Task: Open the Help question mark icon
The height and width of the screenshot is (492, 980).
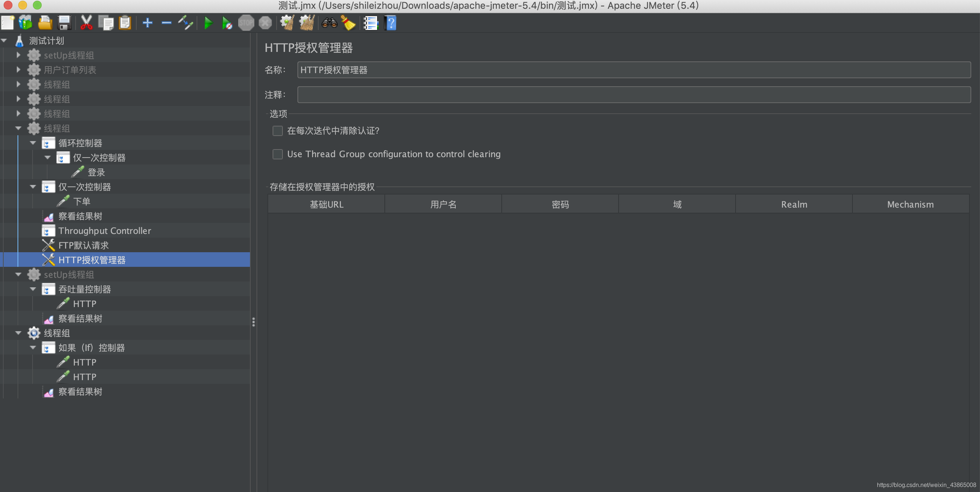Action: click(x=390, y=23)
